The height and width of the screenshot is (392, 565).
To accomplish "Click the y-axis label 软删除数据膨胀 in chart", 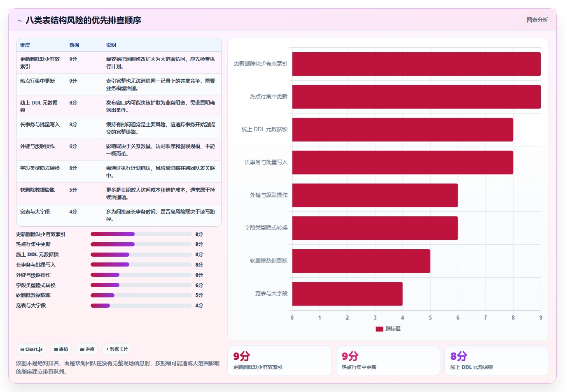I will [x=268, y=261].
